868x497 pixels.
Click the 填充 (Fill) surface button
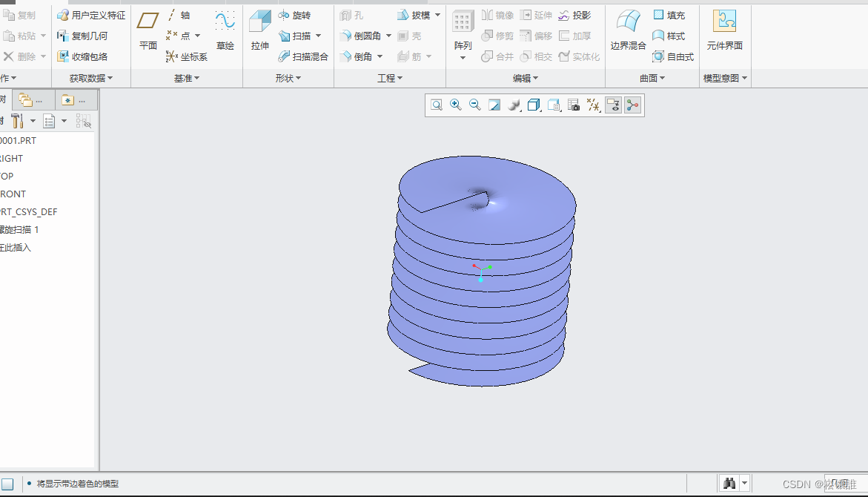(668, 15)
